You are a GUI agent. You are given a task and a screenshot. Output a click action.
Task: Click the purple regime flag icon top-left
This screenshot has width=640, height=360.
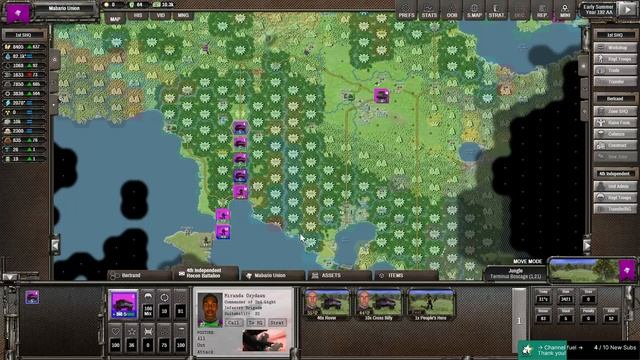click(18, 13)
